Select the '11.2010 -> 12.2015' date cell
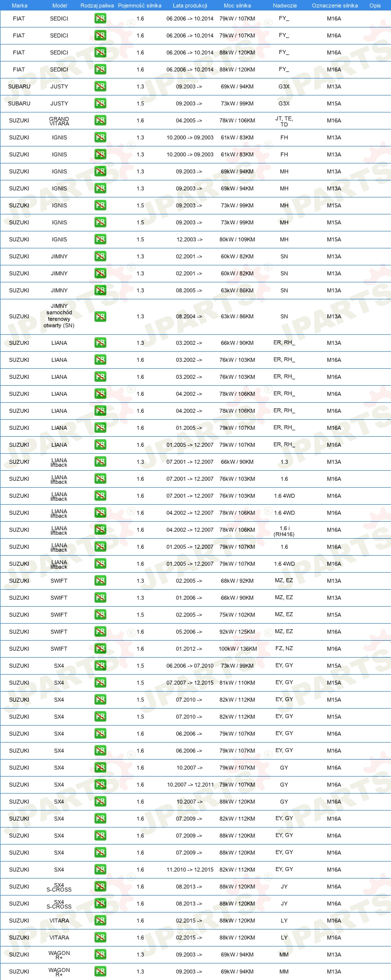The width and height of the screenshot is (391, 980). [x=190, y=870]
